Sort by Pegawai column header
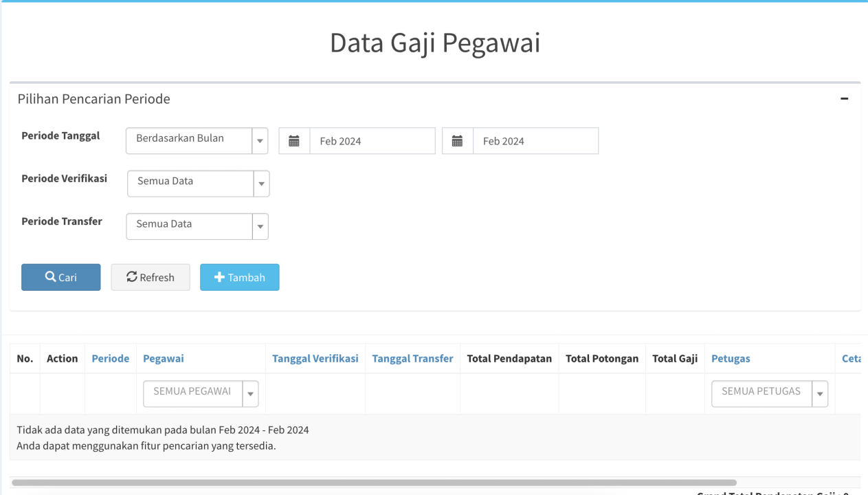The height and width of the screenshot is (495, 868). click(x=164, y=358)
